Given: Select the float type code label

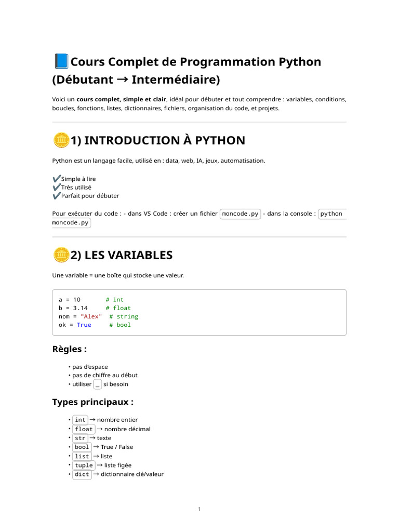Looking at the screenshot, I should (84, 429).
